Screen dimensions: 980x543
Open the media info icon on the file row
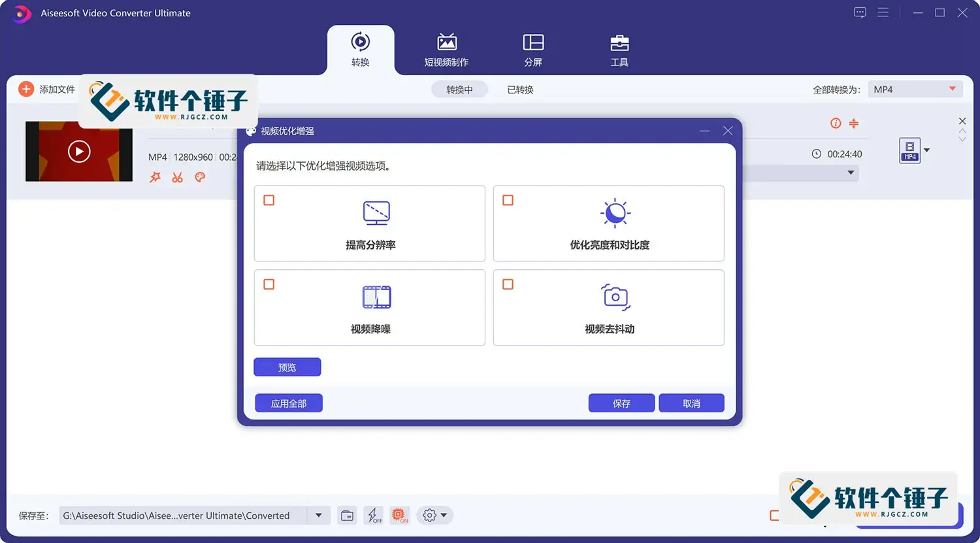[x=835, y=123]
